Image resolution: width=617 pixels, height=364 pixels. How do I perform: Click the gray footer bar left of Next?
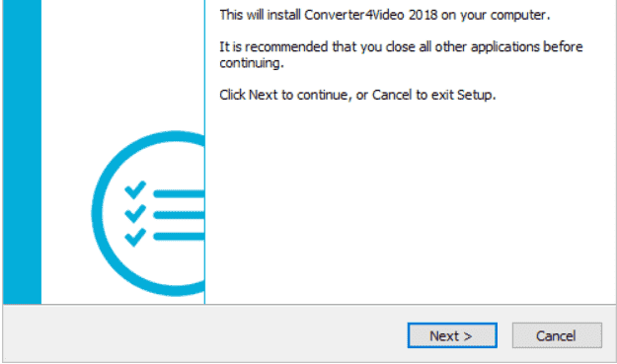[204, 334]
